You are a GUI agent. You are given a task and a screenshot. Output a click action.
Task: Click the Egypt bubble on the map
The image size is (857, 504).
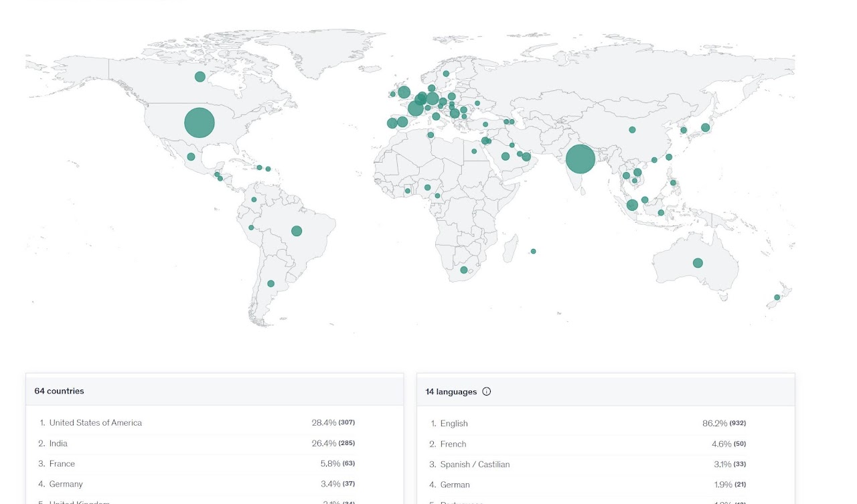pyautogui.click(x=474, y=151)
